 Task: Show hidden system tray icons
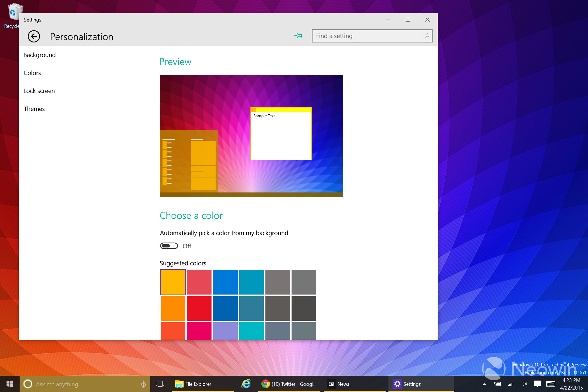[484, 384]
